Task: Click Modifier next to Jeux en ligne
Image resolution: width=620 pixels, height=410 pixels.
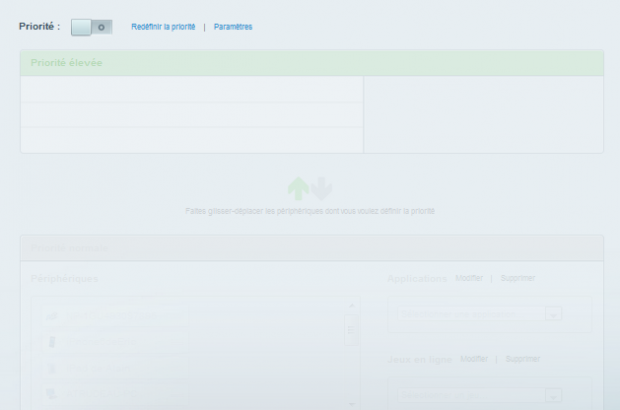Action: [x=474, y=358]
